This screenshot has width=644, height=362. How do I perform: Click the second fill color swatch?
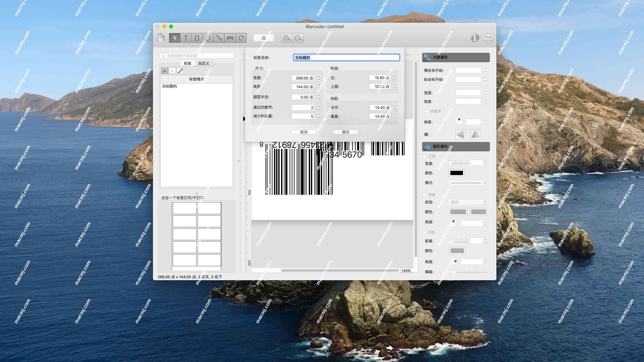478,212
